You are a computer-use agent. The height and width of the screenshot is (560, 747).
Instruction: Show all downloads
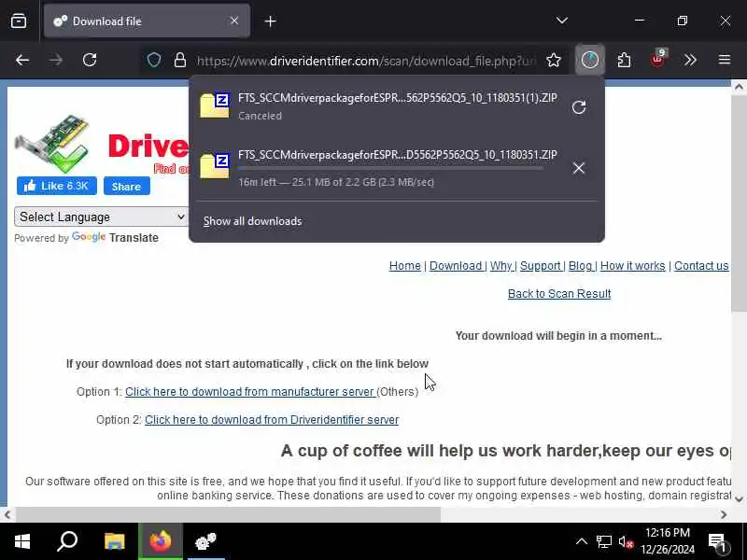[x=252, y=221]
